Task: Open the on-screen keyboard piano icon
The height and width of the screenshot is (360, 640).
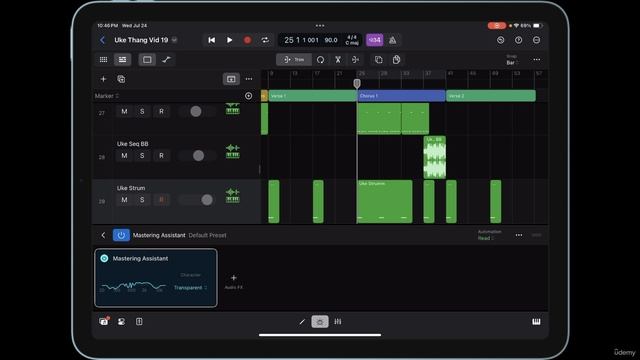Action: point(536,322)
